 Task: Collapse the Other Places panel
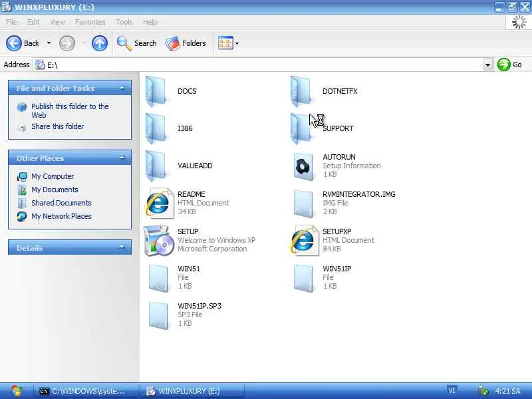point(122,158)
